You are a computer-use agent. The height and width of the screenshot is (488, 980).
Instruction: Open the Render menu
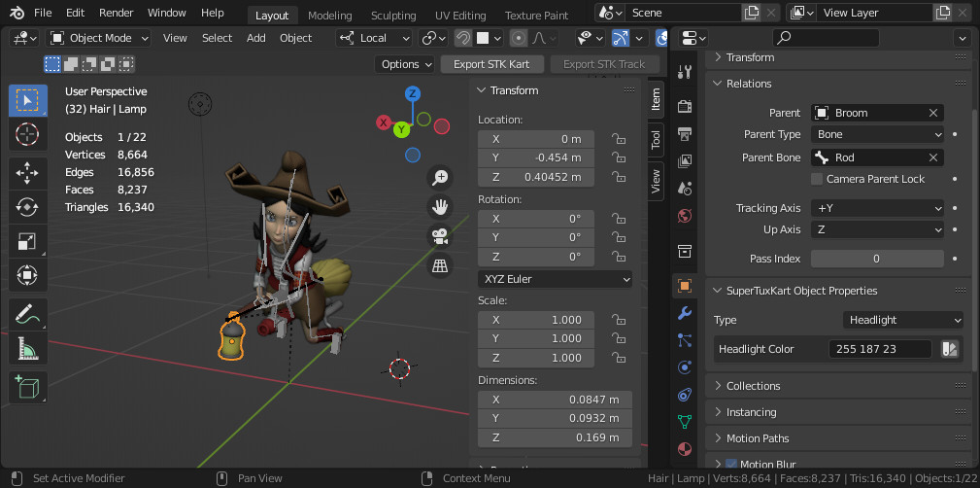116,13
